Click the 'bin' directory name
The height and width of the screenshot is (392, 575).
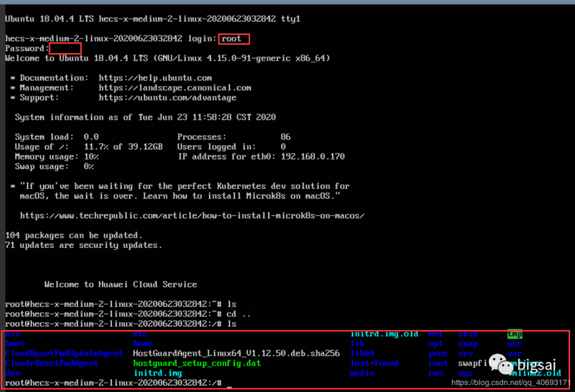coord(13,334)
